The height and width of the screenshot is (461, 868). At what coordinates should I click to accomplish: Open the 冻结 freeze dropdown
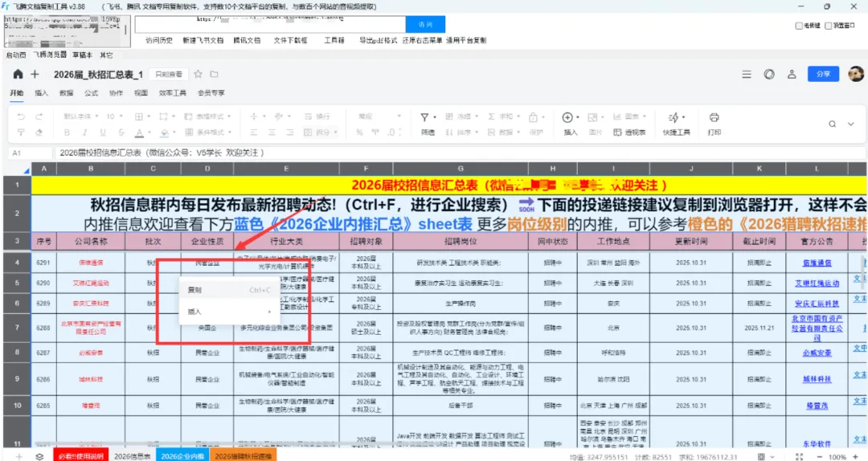click(461, 116)
